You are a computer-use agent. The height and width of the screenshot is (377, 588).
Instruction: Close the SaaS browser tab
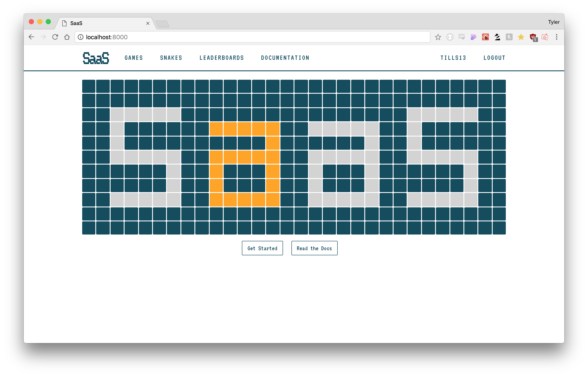148,23
